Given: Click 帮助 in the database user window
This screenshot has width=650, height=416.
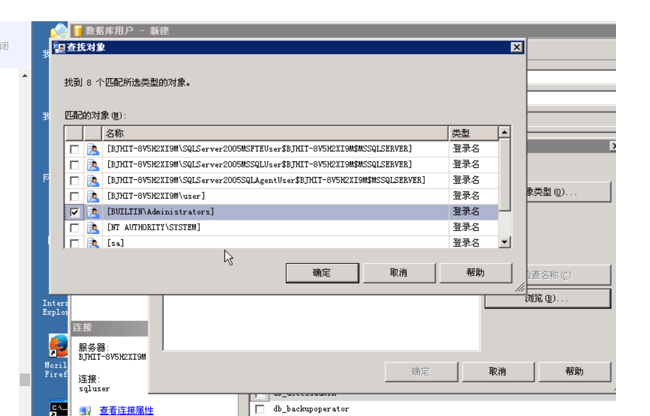Looking at the screenshot, I should point(575,372).
